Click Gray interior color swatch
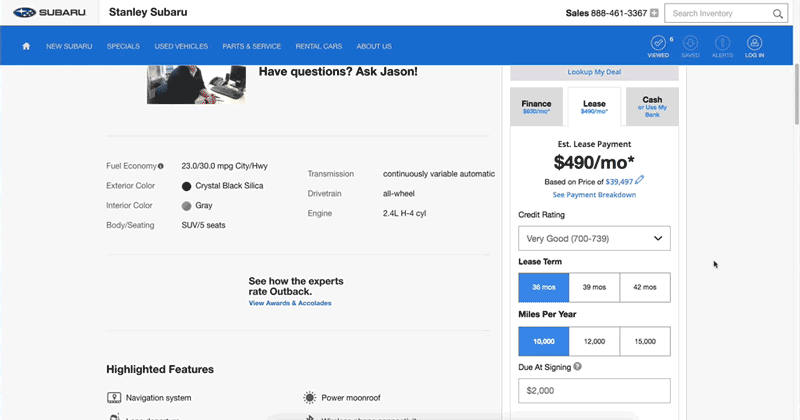Viewport: 800px width, 420px height. [x=186, y=206]
